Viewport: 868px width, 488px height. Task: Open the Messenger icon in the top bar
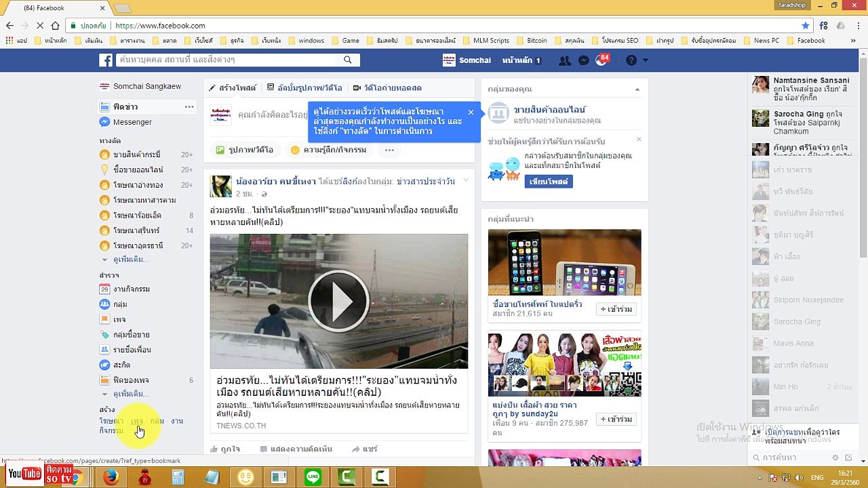coord(583,60)
